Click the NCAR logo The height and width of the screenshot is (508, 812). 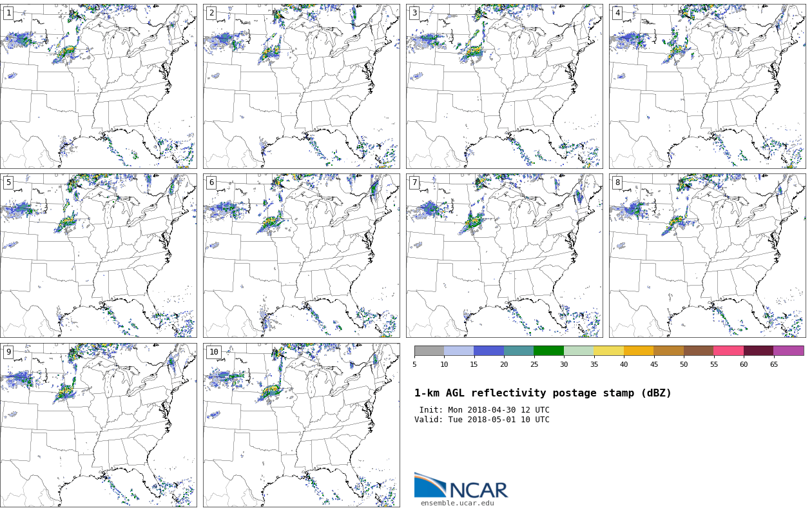pyautogui.click(x=461, y=486)
